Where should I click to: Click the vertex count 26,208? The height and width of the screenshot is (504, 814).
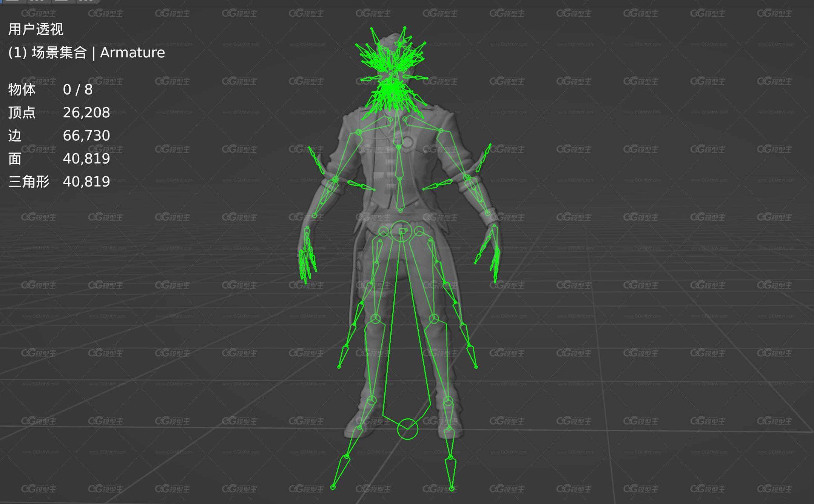[x=86, y=113]
